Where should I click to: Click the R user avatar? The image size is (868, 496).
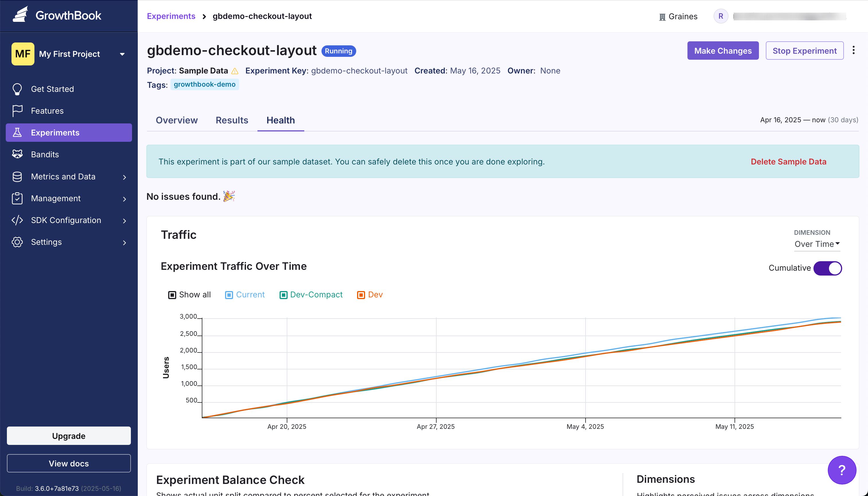(x=721, y=16)
